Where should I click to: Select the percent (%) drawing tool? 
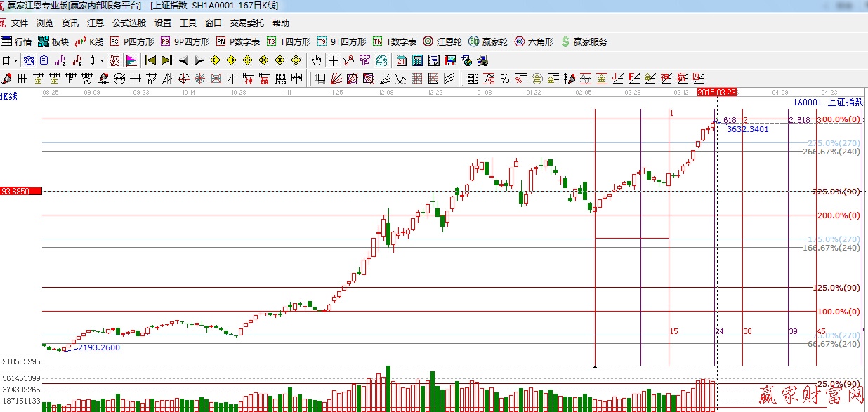click(504, 78)
